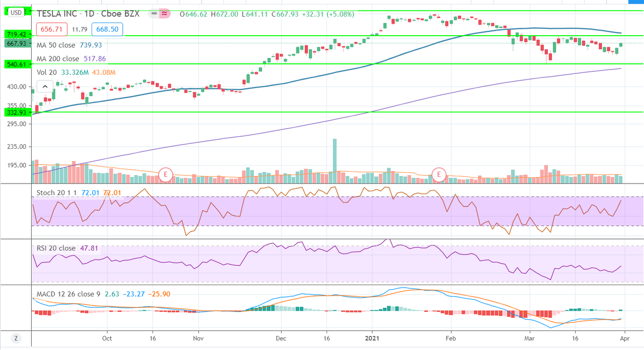Click the USD currency badge
This screenshot has width=644, height=350.
coord(17,13)
